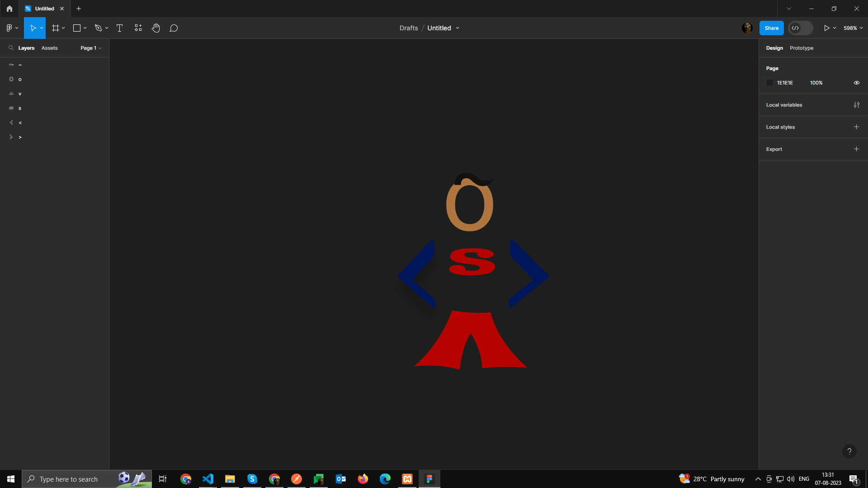Screen dimensions: 868x488
Task: Open Skype from the taskbar
Action: click(252, 479)
